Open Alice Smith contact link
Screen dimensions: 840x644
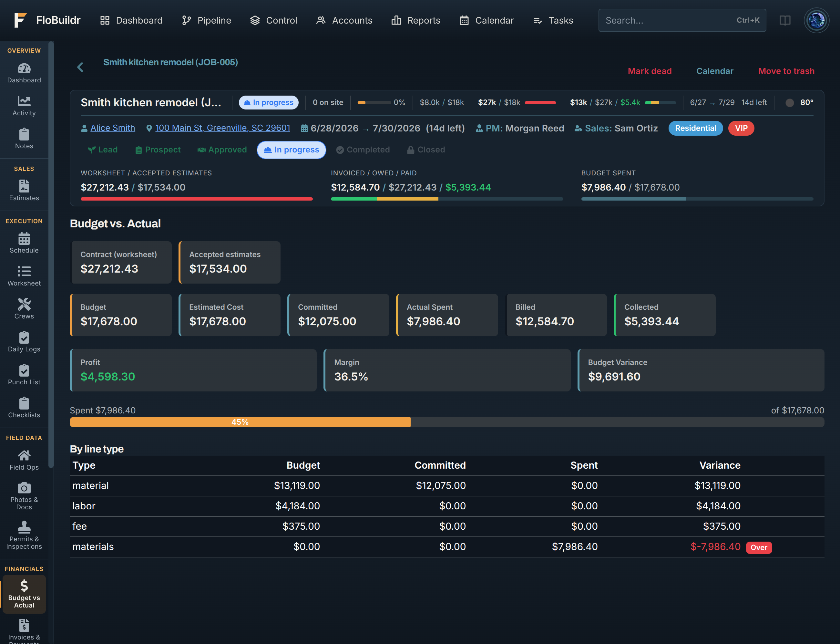(113, 128)
